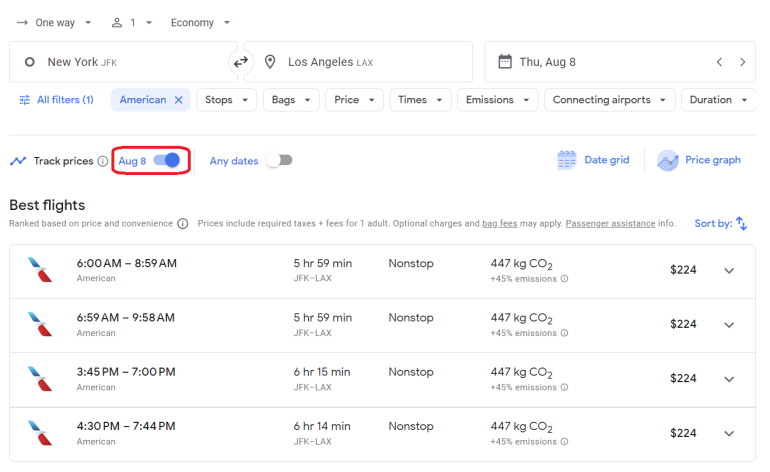
Task: Open the Price graph
Action: (700, 160)
